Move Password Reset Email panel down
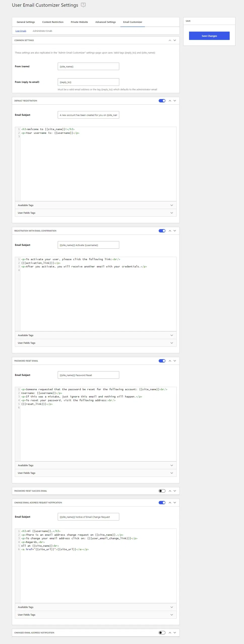Screen dimensions: 244x644 (x=175, y=361)
